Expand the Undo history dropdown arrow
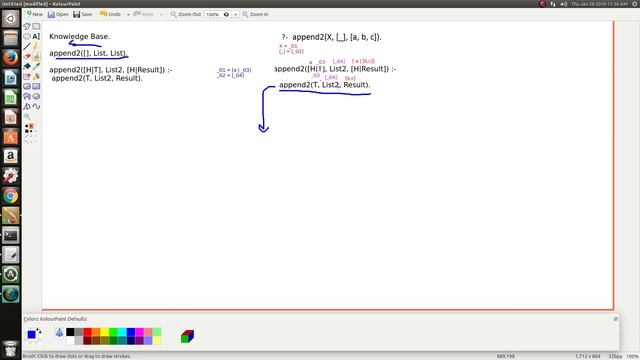The height and width of the screenshot is (360, 640). point(128,14)
